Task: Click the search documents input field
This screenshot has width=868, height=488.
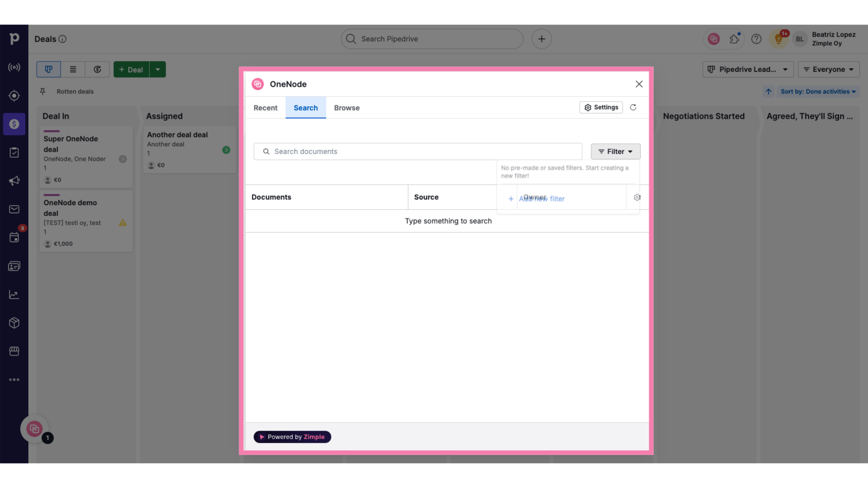Action: coord(417,151)
